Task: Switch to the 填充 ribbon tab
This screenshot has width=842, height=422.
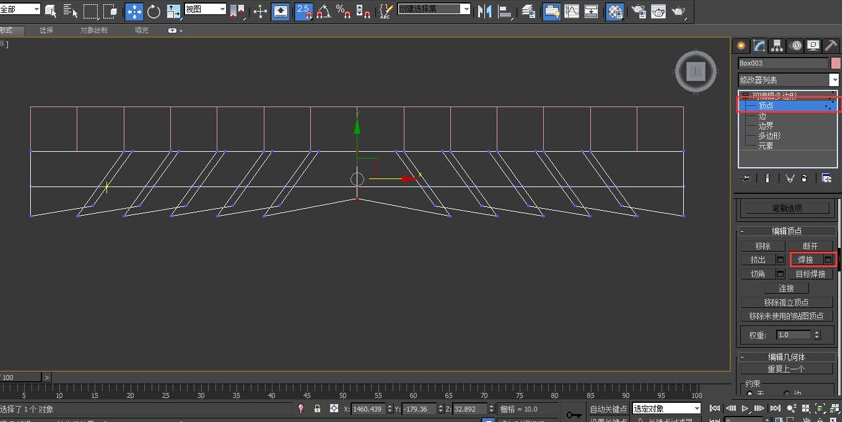Action: click(142, 31)
